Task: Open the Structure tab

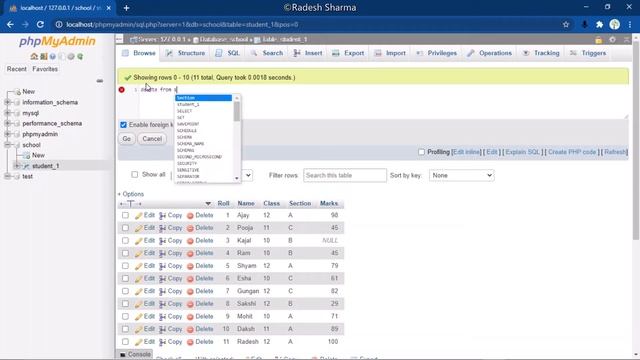Action: click(185, 53)
